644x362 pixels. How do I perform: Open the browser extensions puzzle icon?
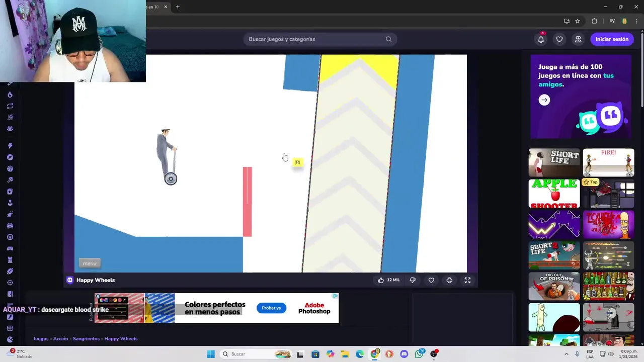594,21
